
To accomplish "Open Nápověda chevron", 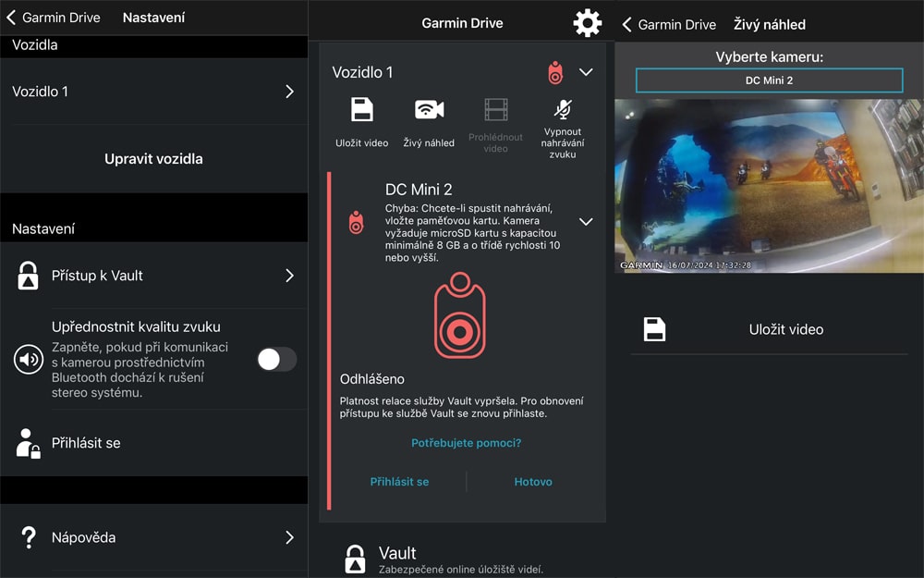I will coord(289,537).
